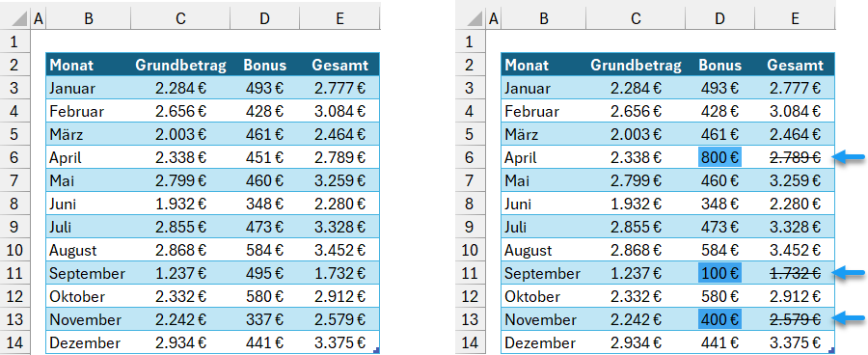Select column D header in the right sheet
The height and width of the screenshot is (355, 868).
(x=719, y=19)
